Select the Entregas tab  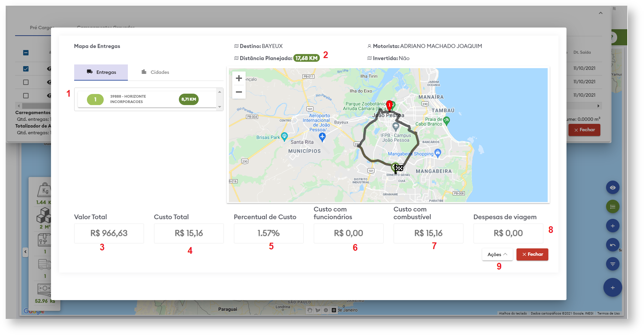101,72
